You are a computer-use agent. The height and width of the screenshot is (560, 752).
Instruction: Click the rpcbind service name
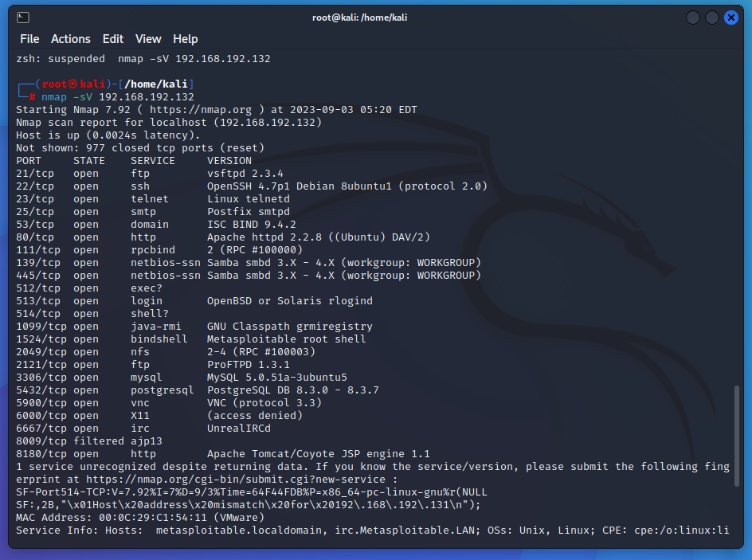(x=153, y=250)
